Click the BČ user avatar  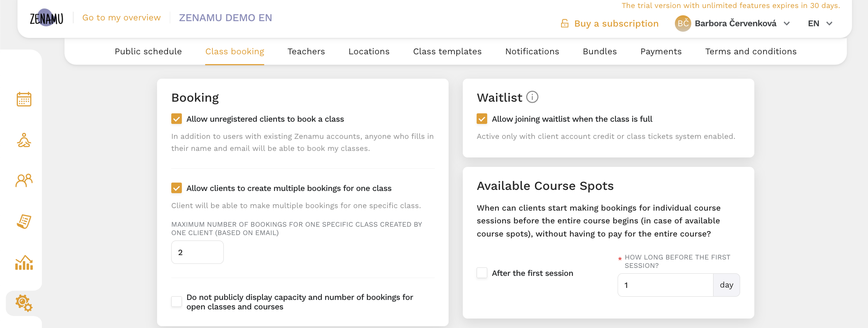pyautogui.click(x=683, y=23)
